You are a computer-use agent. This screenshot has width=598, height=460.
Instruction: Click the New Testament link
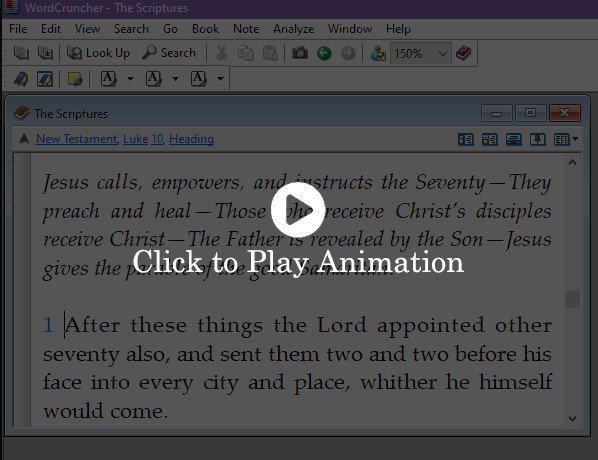[x=77, y=139]
